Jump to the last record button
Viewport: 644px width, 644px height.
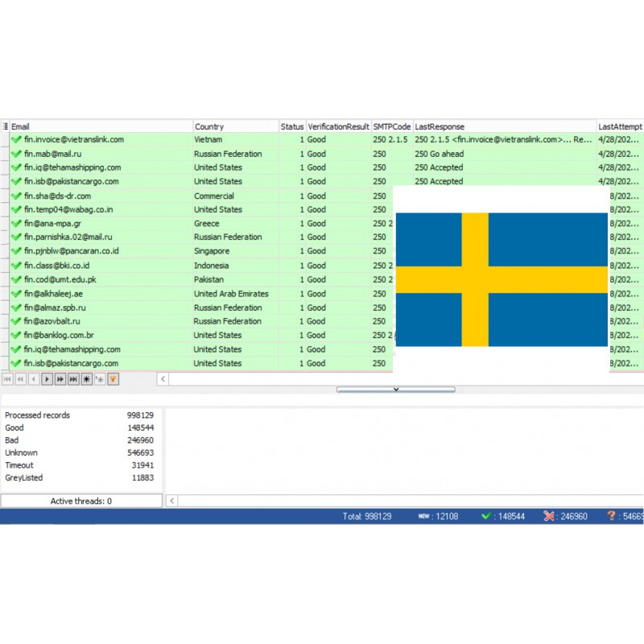(x=73, y=378)
